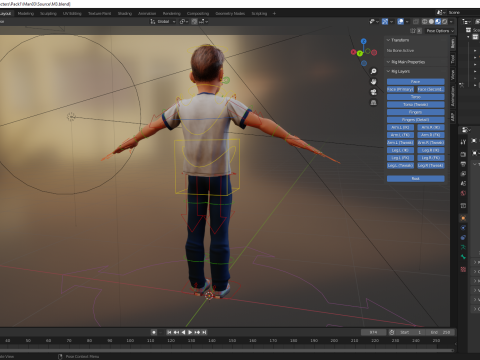Jump to the last frame of the timeline
This screenshot has width=480, height=360.
click(x=204, y=332)
